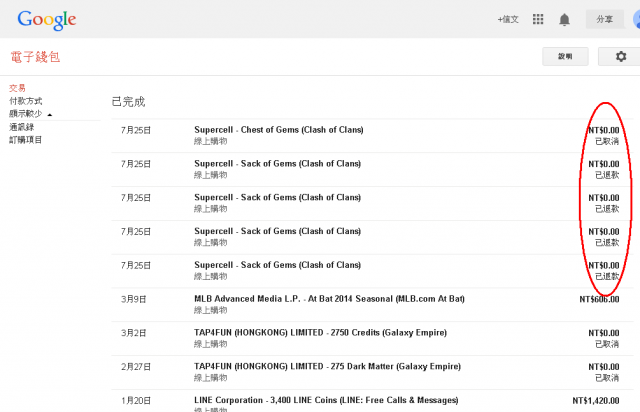This screenshot has width=640, height=412.
Task: Open the notifications bell
Action: (x=564, y=19)
